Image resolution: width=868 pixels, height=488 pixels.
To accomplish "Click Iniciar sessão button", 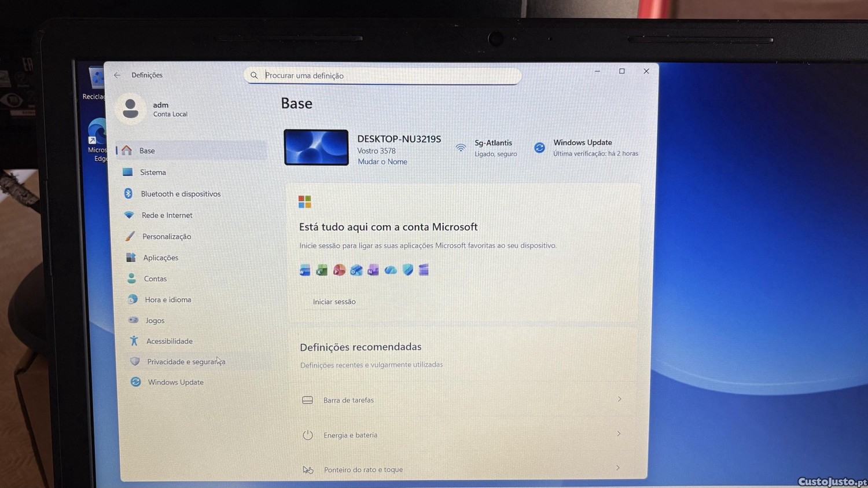I will [x=334, y=302].
